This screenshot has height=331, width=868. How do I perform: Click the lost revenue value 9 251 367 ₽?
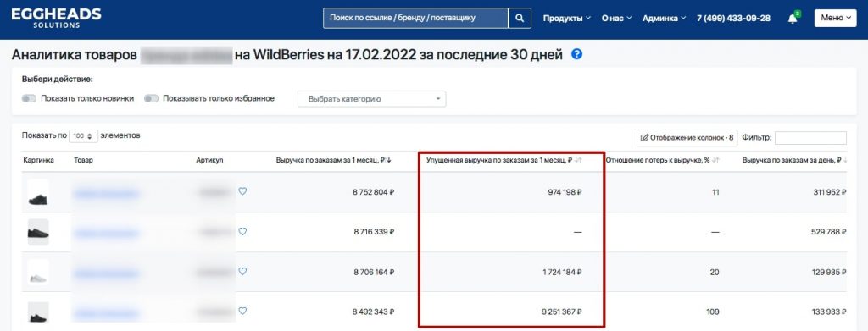click(562, 312)
